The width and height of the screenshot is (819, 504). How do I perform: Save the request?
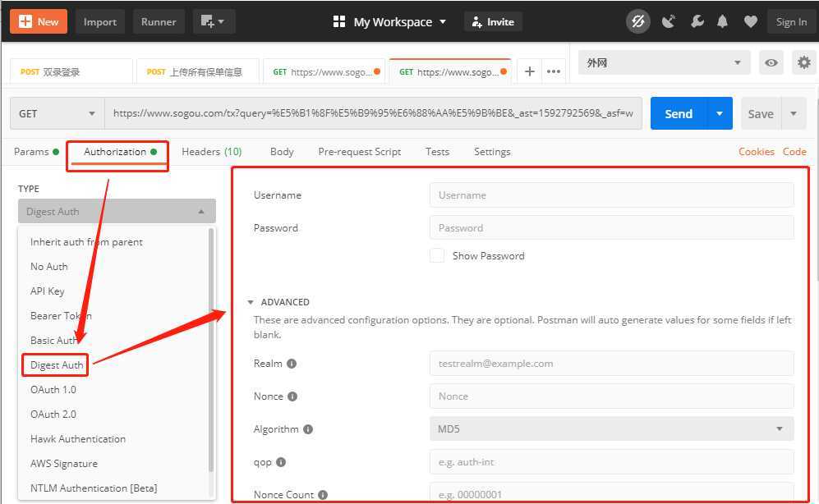point(761,113)
